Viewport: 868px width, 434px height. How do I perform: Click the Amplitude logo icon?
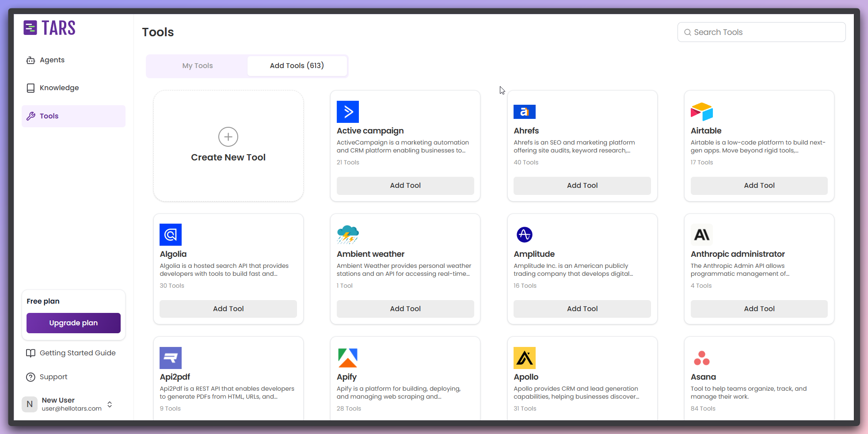click(x=525, y=235)
